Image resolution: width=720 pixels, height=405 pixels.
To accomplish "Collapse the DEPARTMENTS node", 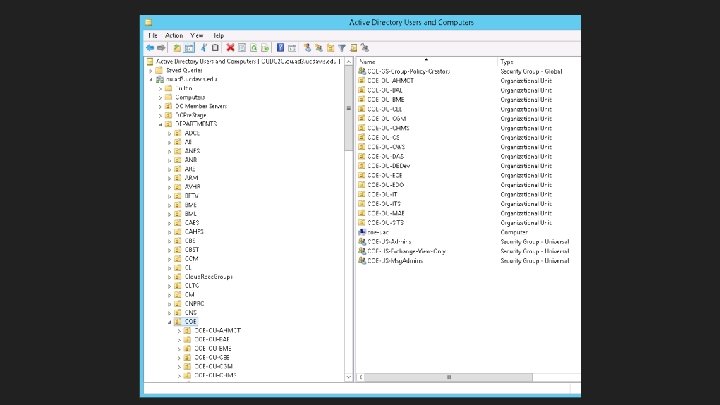I will (x=160, y=124).
